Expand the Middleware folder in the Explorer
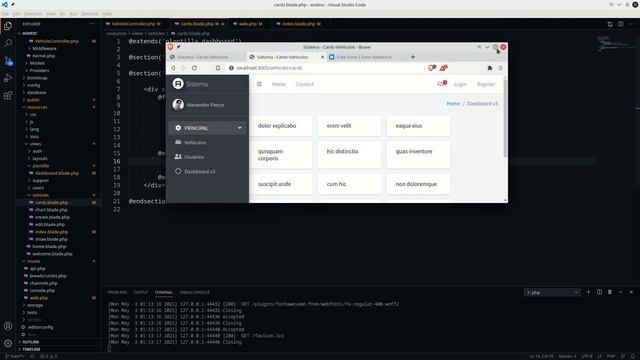The height and width of the screenshot is (360, 640). tap(44, 49)
